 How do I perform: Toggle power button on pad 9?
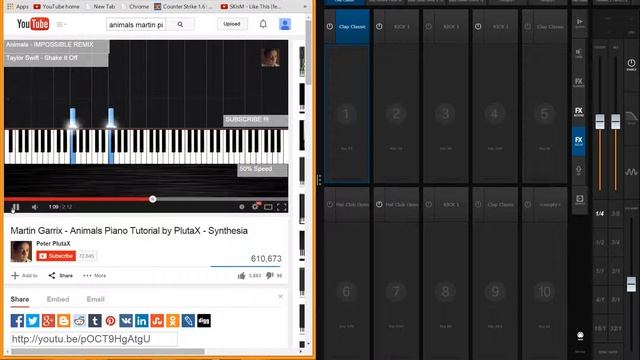pos(478,204)
